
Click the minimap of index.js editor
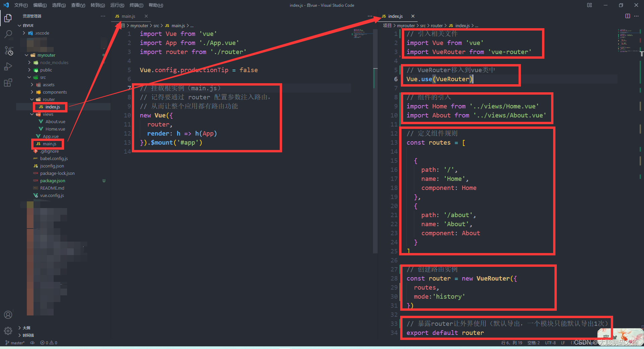click(x=628, y=40)
